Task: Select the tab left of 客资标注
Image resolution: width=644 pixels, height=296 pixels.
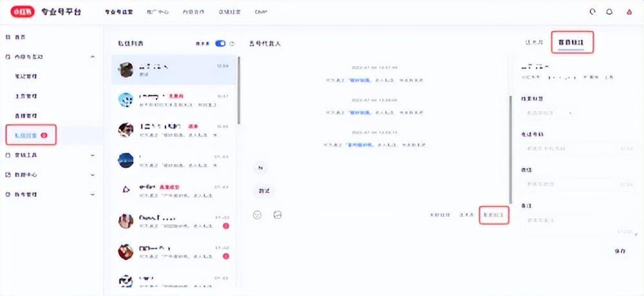Action: [535, 42]
